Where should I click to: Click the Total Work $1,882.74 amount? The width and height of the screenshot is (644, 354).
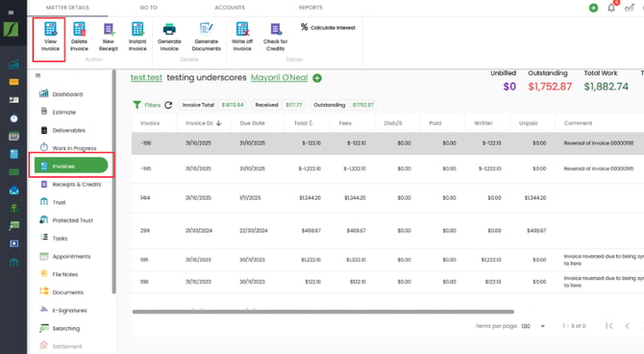click(606, 87)
